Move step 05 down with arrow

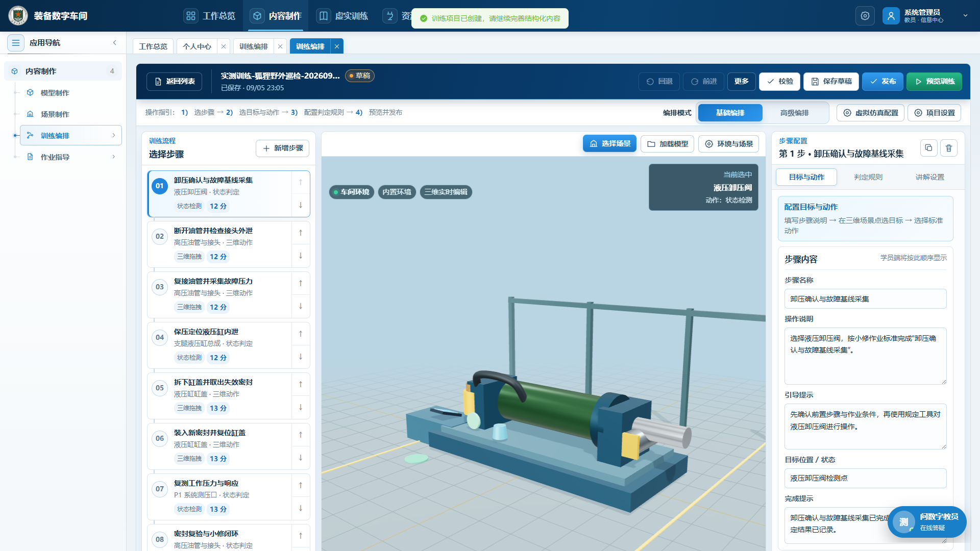[x=301, y=407]
